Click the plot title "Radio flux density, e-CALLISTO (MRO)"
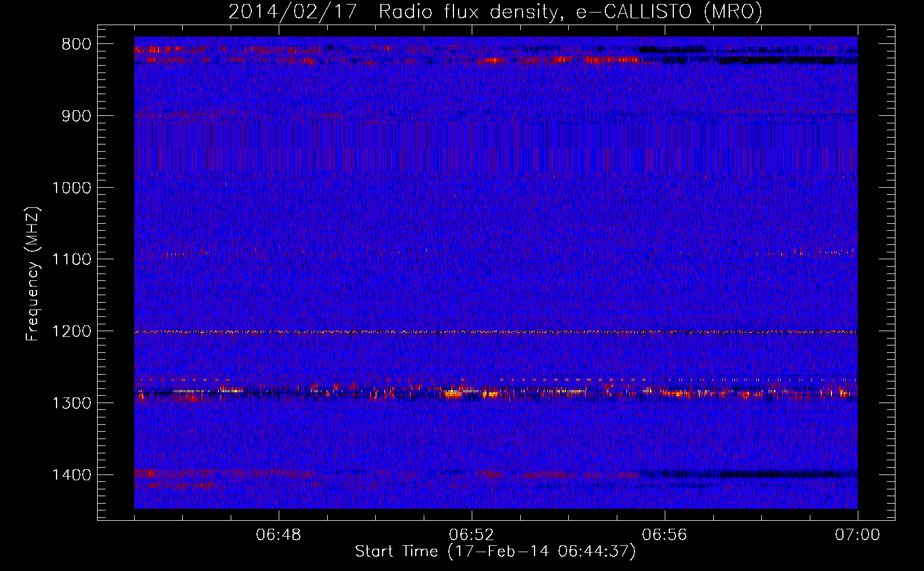 click(x=571, y=11)
